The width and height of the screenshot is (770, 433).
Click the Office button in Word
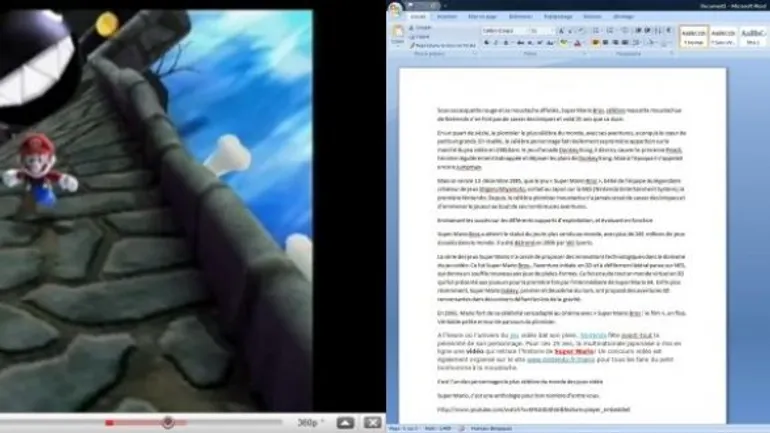pos(395,9)
